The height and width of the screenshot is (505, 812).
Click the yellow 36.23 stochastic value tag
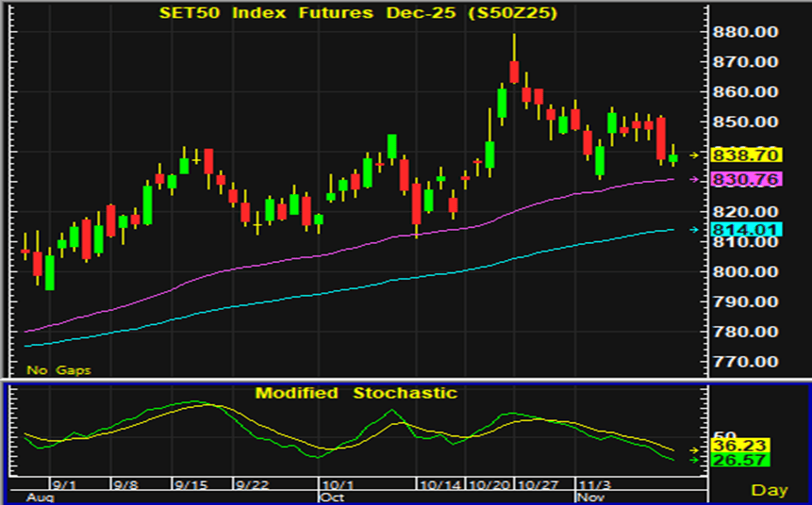(741, 447)
